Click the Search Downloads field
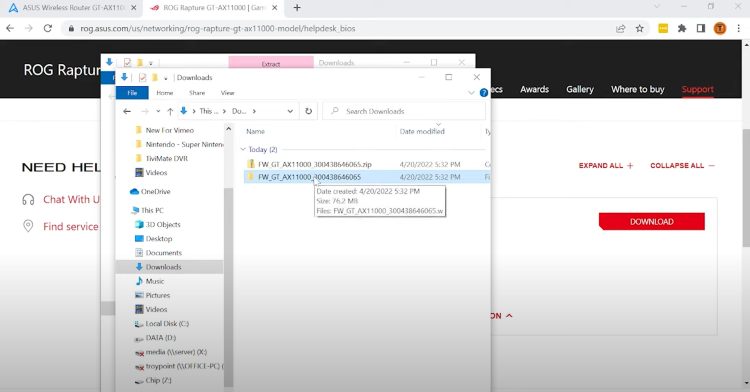Screen dimensions: 750x392 click(404, 111)
